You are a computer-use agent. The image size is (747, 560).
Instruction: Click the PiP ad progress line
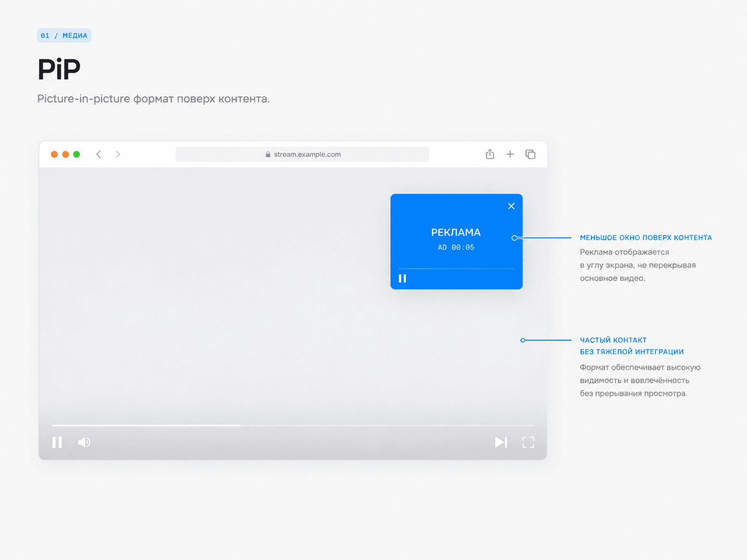click(456, 269)
